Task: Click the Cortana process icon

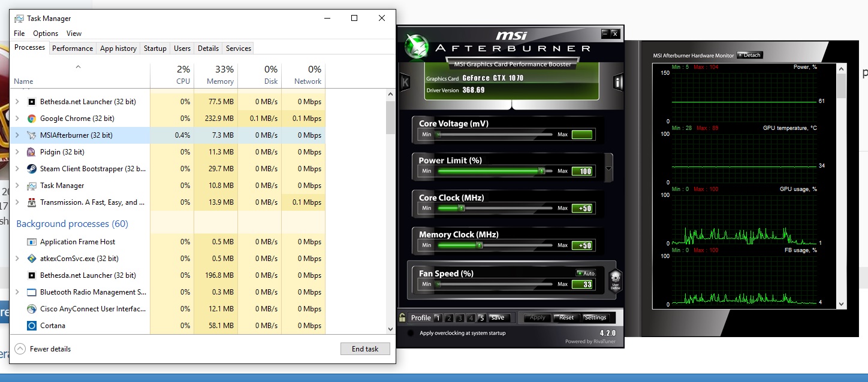Action: [32, 326]
